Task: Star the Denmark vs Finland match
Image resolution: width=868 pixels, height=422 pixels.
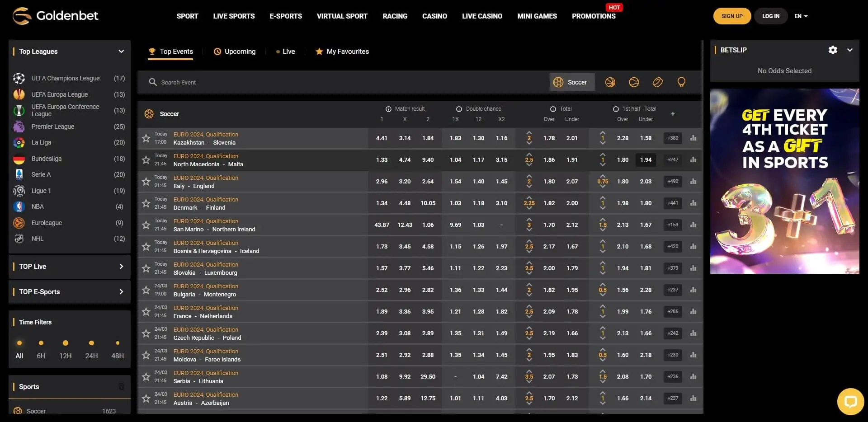Action: pos(146,203)
